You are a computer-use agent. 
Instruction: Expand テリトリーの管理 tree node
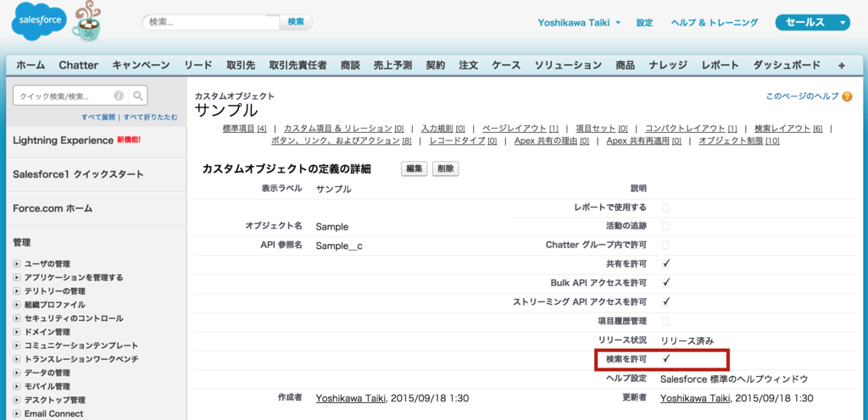tap(17, 291)
